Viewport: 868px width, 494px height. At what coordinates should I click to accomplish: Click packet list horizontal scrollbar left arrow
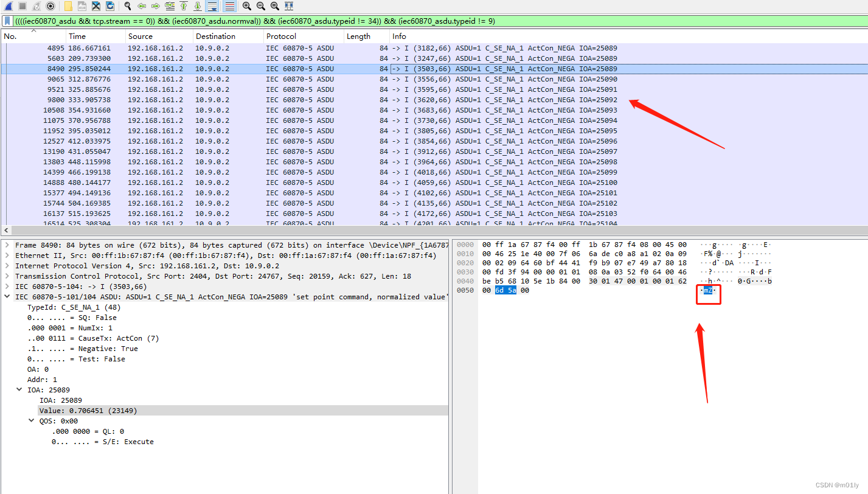pyautogui.click(x=6, y=231)
